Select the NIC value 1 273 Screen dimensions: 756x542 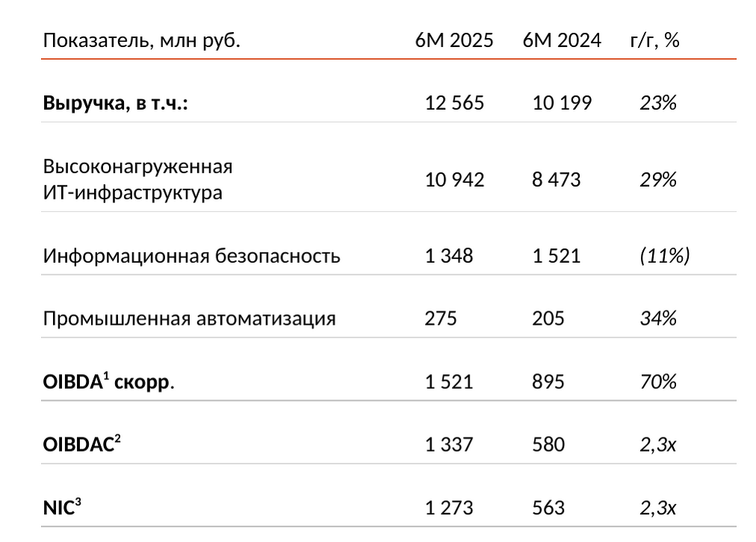(449, 508)
